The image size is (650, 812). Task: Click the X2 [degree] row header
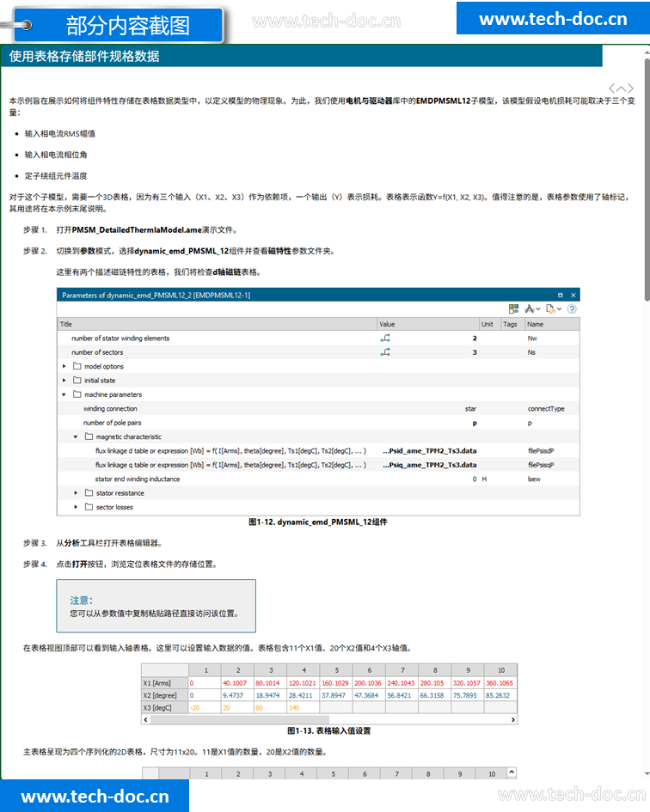pos(165,695)
